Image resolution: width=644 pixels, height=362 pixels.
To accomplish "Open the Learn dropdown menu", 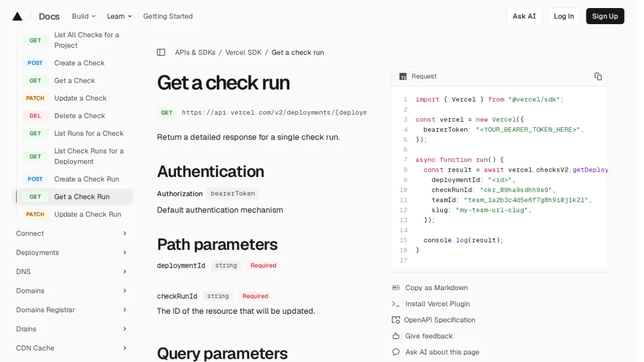I will tap(119, 16).
